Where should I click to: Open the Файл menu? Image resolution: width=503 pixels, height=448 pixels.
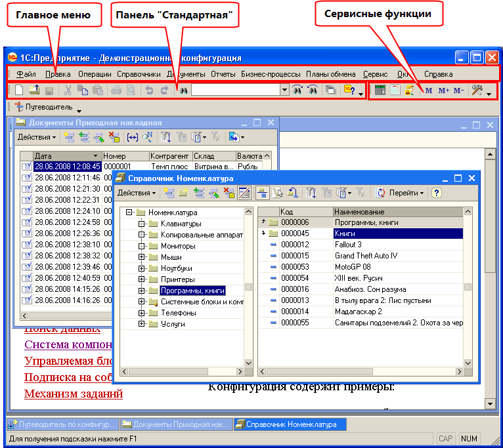coord(26,74)
